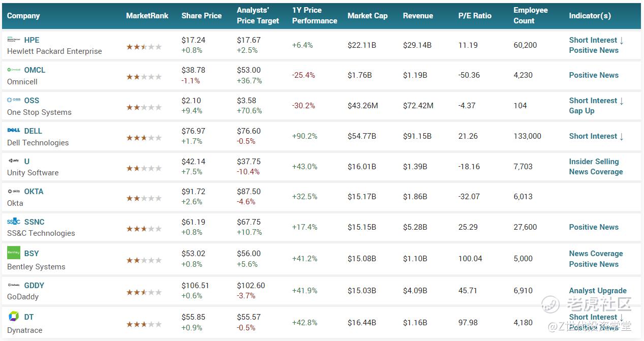Click the SS&C Technologies logo icon
The width and height of the screenshot is (644, 341).
pyautogui.click(x=14, y=222)
